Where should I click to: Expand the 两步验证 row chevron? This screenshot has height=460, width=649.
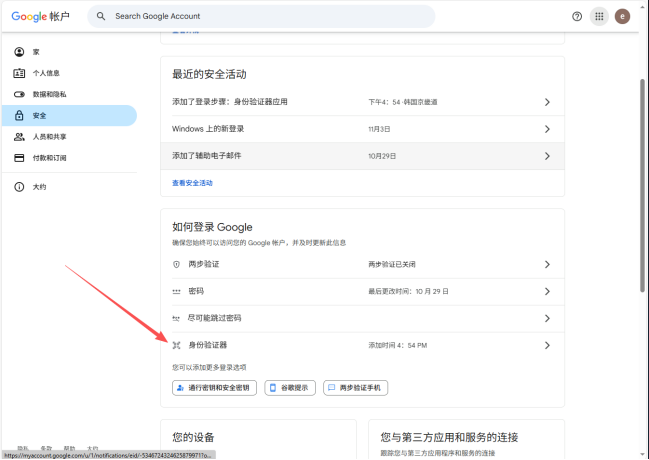(x=547, y=264)
